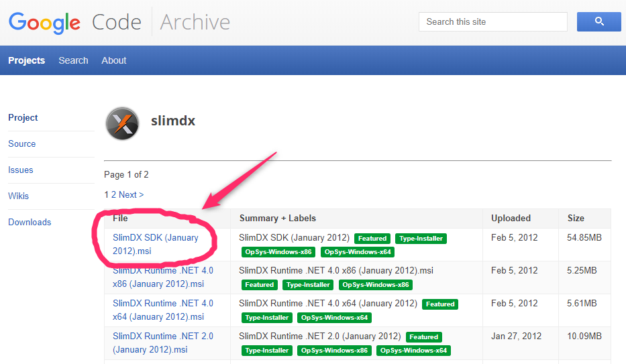
Task: Click OpSys-Windows-x64 label in .NET 4.0 x64 row
Action: pyautogui.click(x=335, y=318)
